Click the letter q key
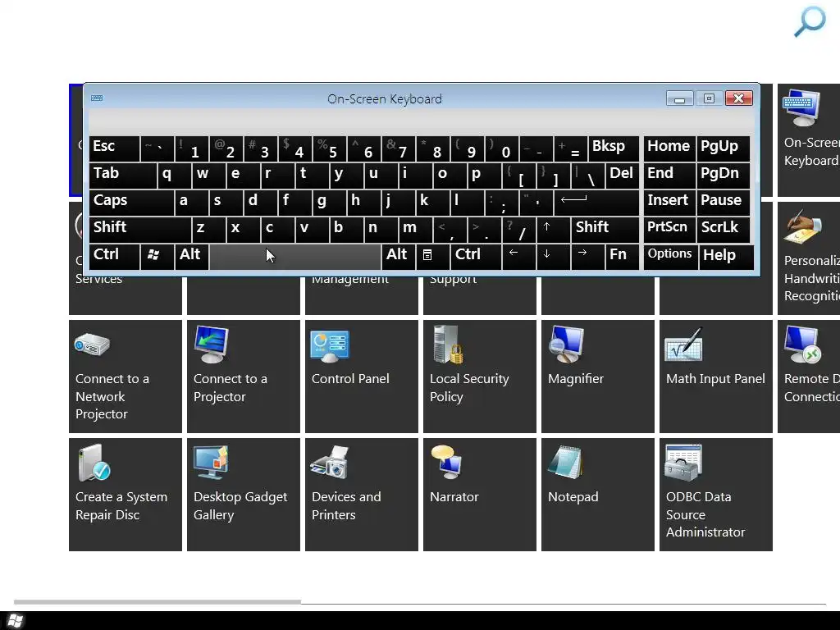840x630 pixels. pyautogui.click(x=174, y=176)
